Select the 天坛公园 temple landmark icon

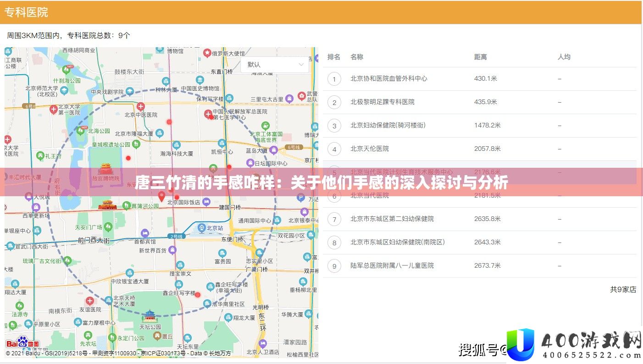150,316
